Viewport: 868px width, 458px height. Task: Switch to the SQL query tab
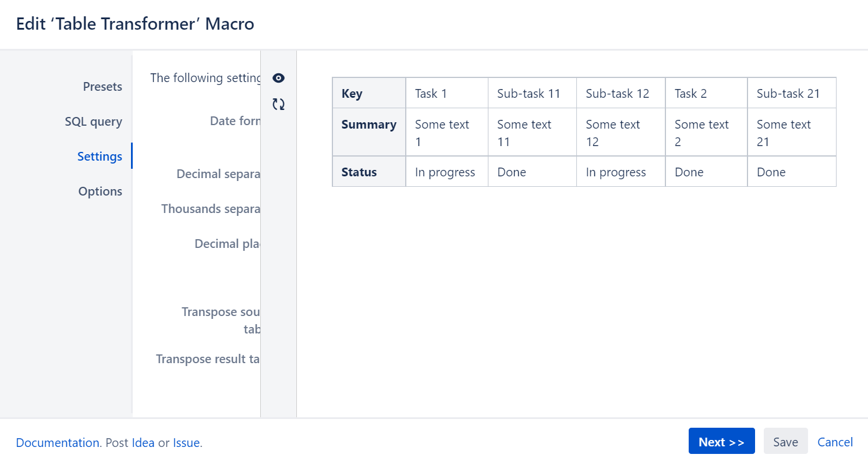coord(94,122)
